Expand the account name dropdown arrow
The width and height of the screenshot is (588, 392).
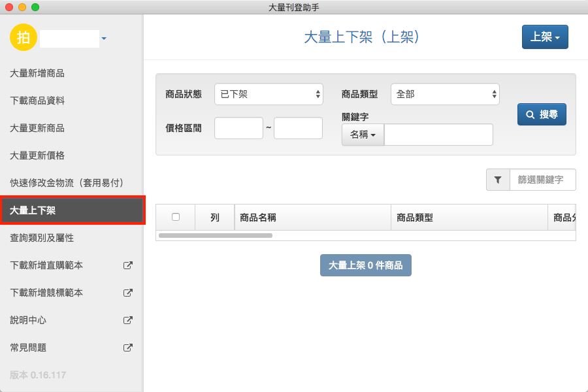click(104, 39)
